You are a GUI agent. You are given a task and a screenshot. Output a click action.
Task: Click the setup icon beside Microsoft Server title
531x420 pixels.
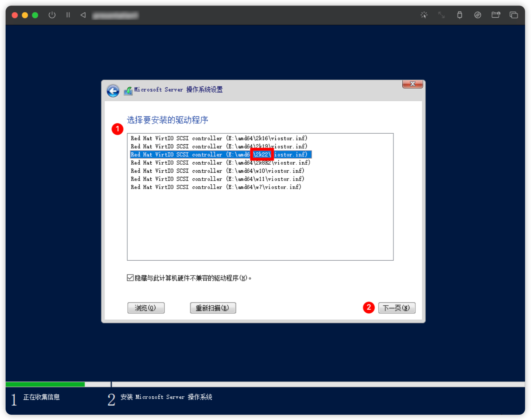(128, 91)
